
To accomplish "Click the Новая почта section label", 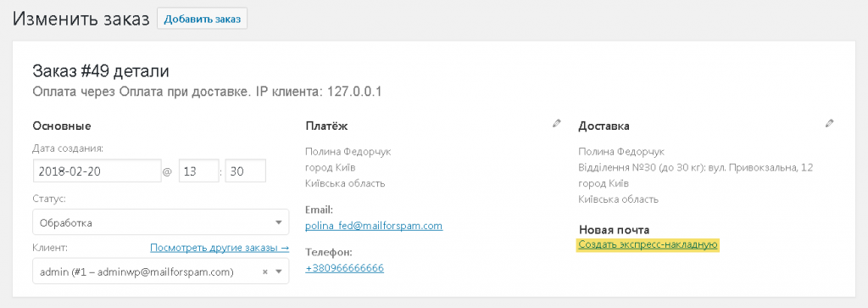I will click(614, 230).
